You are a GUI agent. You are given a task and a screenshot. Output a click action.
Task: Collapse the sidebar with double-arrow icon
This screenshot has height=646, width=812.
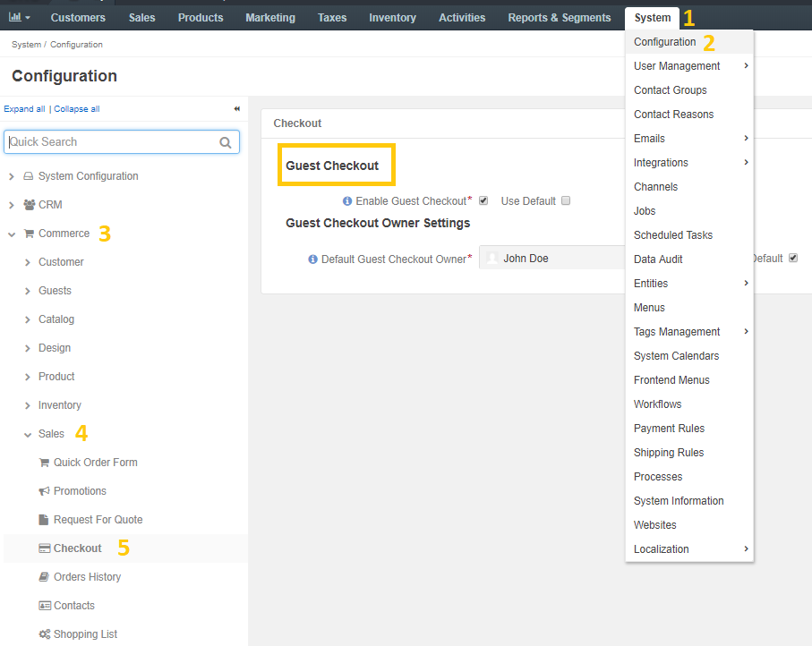236,108
